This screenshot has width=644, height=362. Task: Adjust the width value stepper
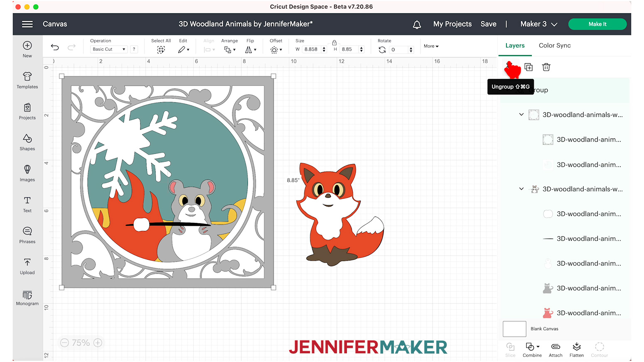(324, 49)
